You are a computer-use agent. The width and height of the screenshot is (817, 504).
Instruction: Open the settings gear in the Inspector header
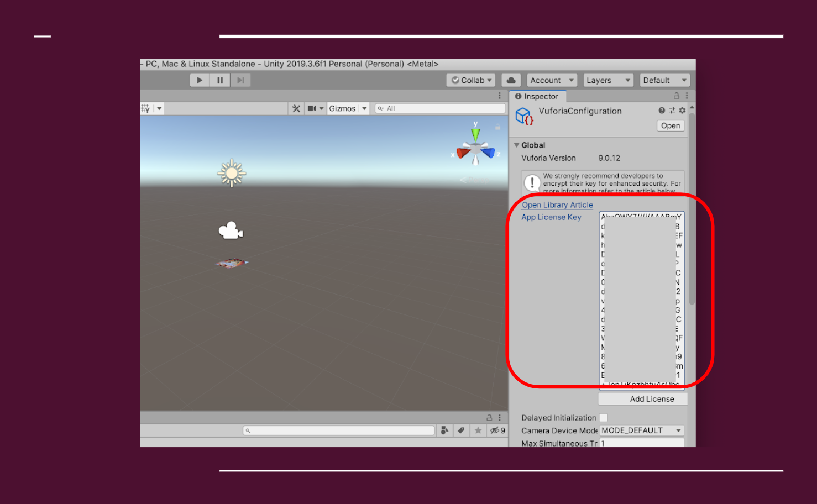(x=682, y=111)
